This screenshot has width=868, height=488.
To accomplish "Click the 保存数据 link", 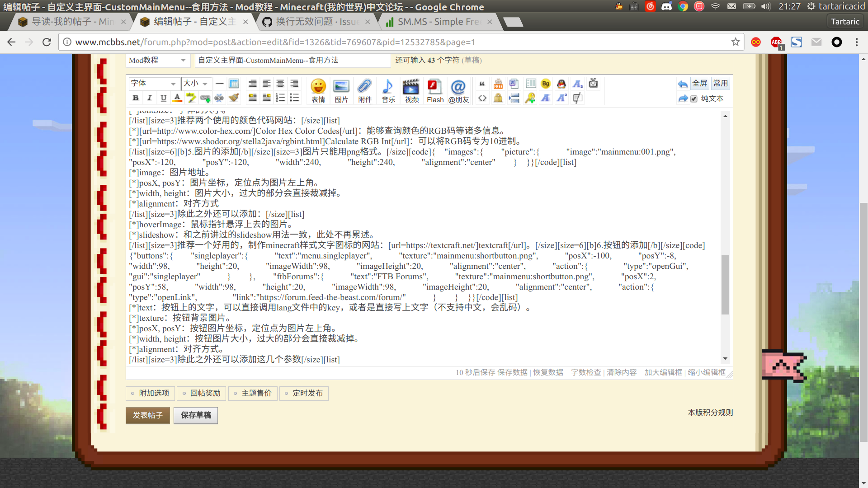I will point(512,372).
